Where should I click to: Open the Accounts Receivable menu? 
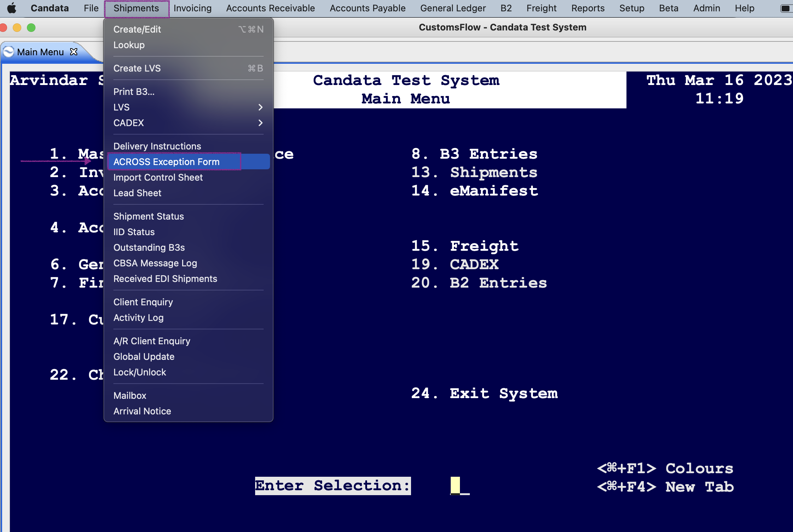click(270, 8)
